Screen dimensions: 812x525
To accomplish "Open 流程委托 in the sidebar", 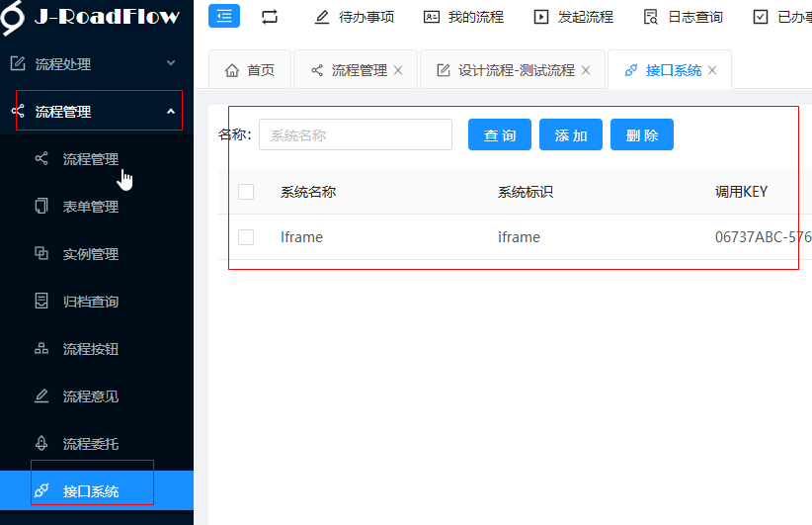I will coord(90,444).
